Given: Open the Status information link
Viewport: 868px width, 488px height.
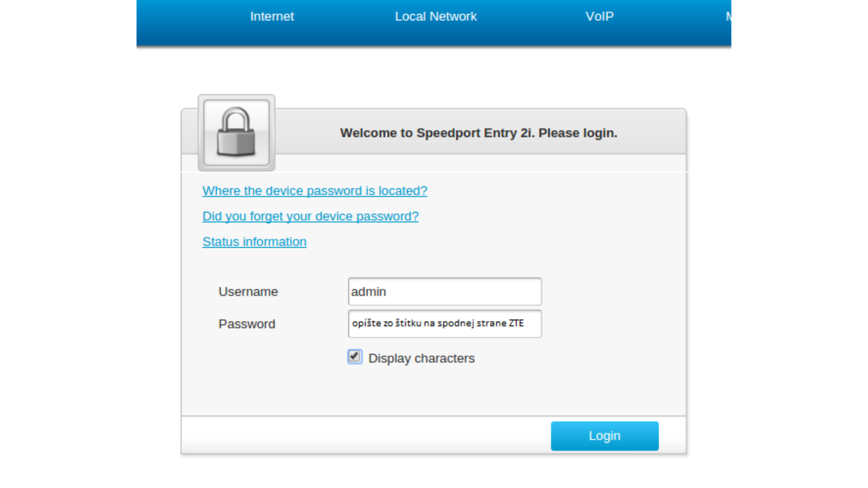Looking at the screenshot, I should pyautogui.click(x=254, y=242).
